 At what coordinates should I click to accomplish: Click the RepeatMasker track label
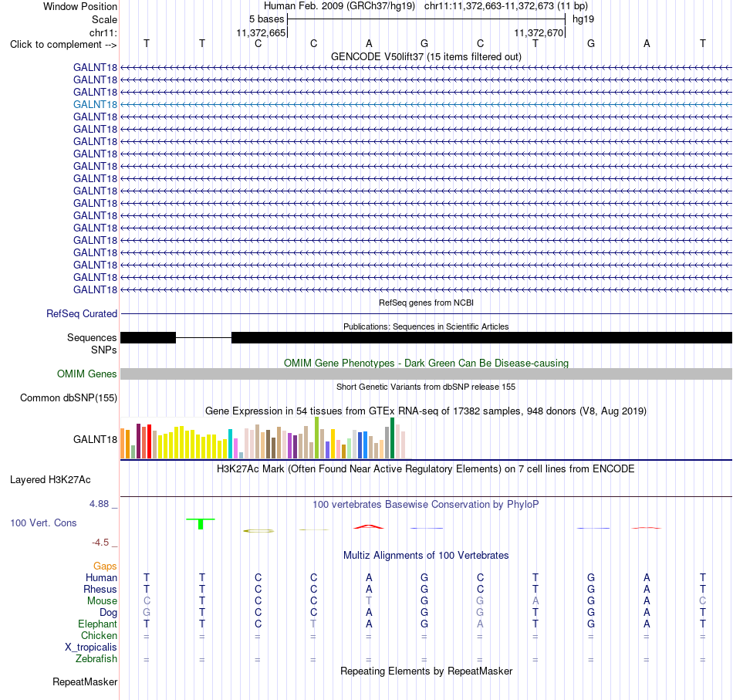point(85,682)
